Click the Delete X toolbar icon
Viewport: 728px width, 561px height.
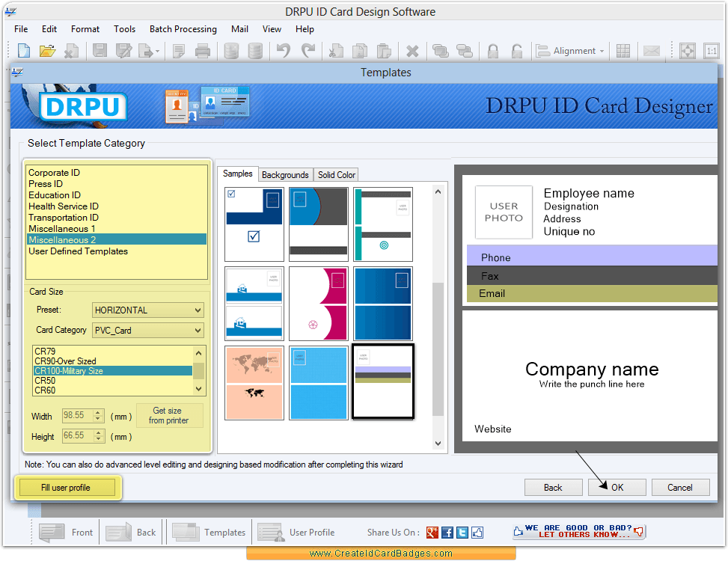point(412,51)
